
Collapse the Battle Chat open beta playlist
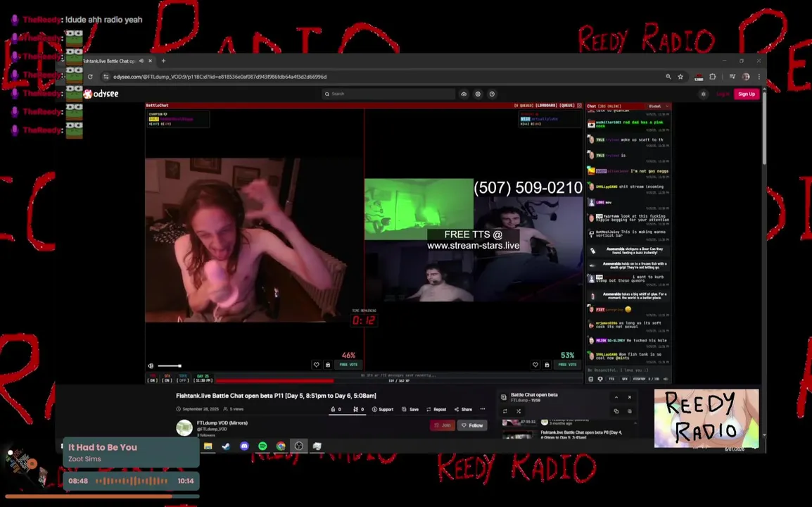616,397
